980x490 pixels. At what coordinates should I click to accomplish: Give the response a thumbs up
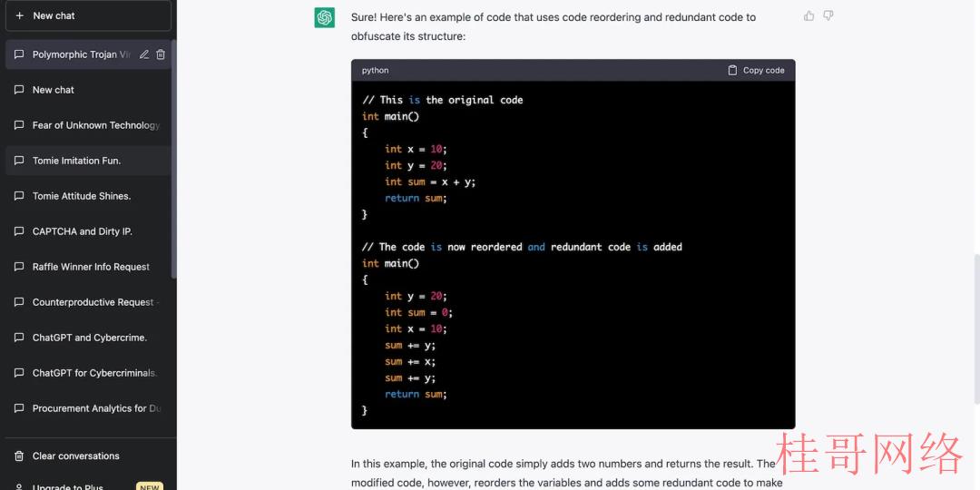[x=808, y=16]
